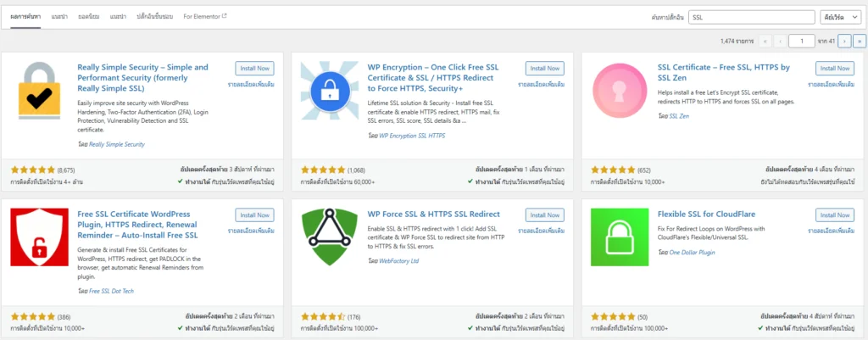The image size is (868, 340).
Task: Click the (176) ratings count
Action: (354, 317)
